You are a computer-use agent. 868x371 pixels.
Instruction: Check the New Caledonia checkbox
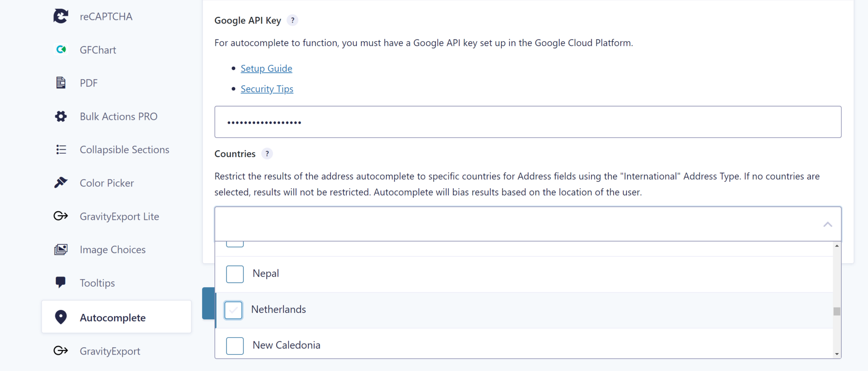coord(235,346)
